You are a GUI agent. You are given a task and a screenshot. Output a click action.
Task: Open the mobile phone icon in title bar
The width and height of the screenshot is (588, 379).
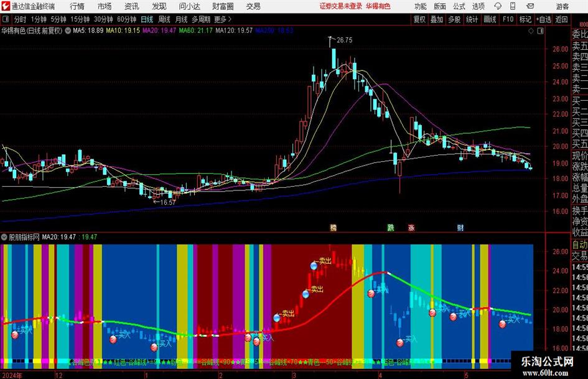click(x=513, y=6)
